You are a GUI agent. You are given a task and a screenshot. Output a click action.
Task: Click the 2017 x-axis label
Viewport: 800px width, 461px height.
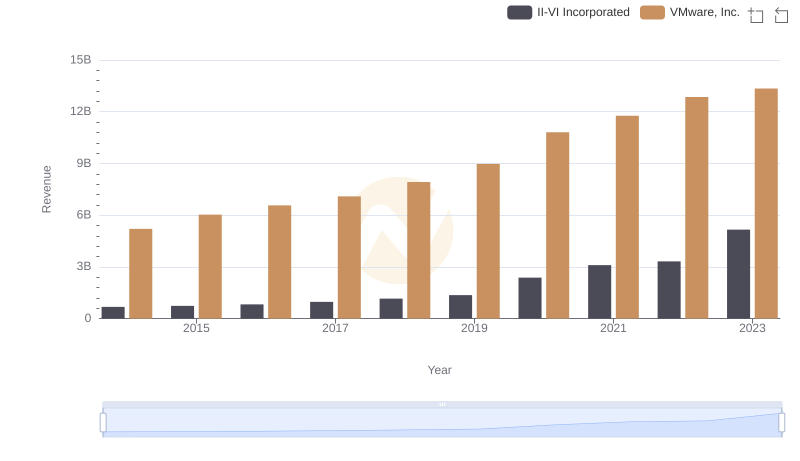[x=335, y=328]
